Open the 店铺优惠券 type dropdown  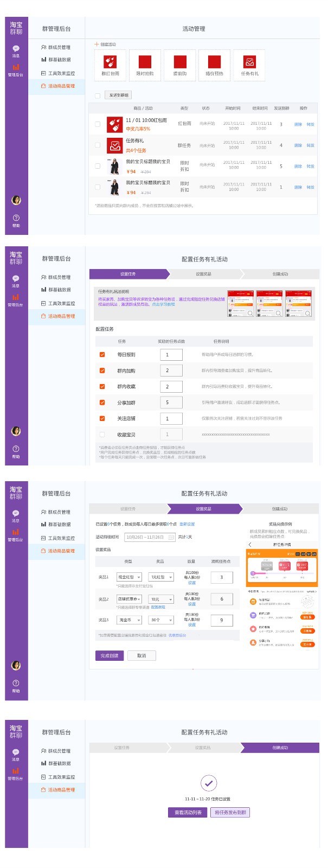[x=129, y=599]
